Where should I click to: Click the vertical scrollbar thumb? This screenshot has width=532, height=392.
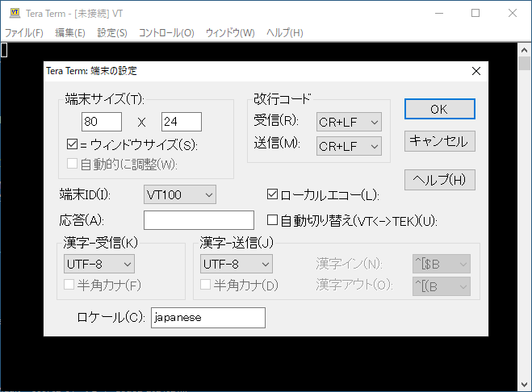(524, 63)
